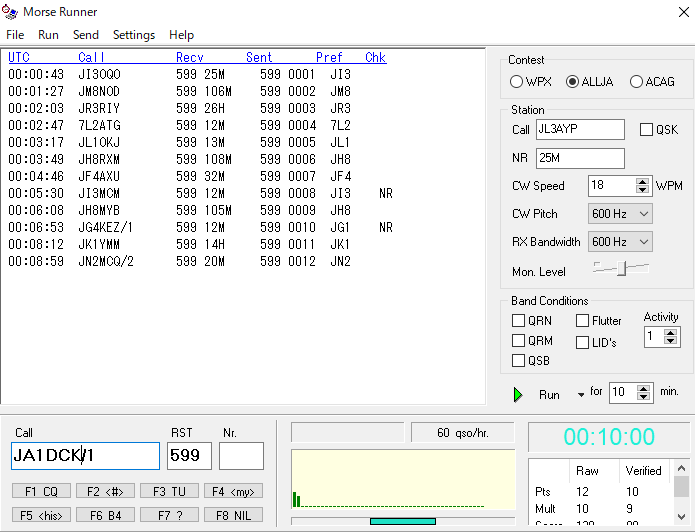
Task: Click the station NR field 25M
Action: point(580,158)
